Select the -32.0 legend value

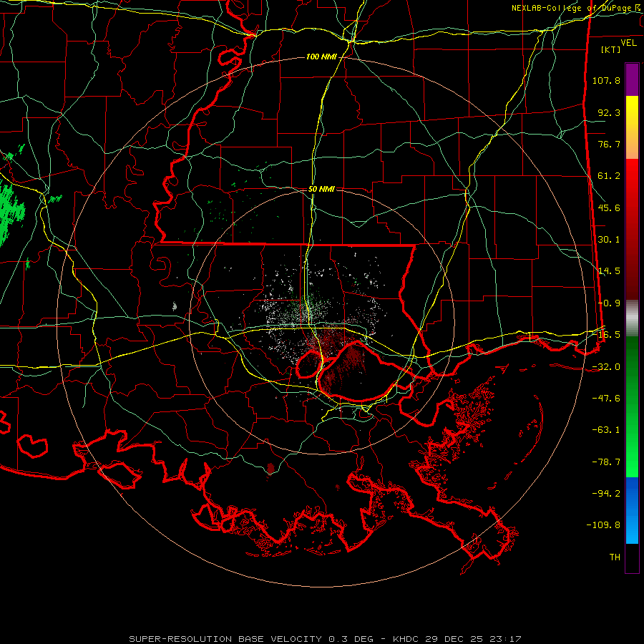coord(606,367)
